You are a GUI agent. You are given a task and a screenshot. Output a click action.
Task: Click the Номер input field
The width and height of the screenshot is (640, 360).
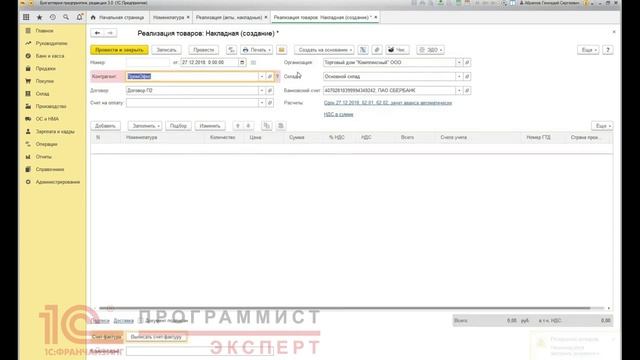(x=148, y=62)
